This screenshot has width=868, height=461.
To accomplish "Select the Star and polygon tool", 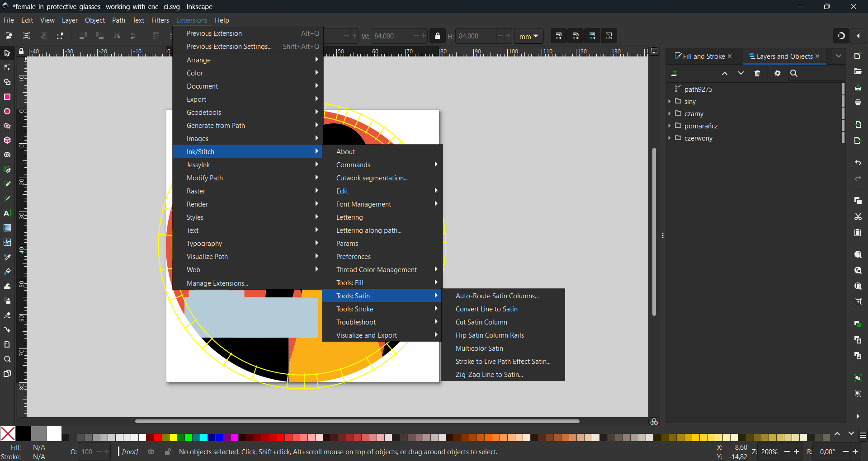I will [7, 126].
